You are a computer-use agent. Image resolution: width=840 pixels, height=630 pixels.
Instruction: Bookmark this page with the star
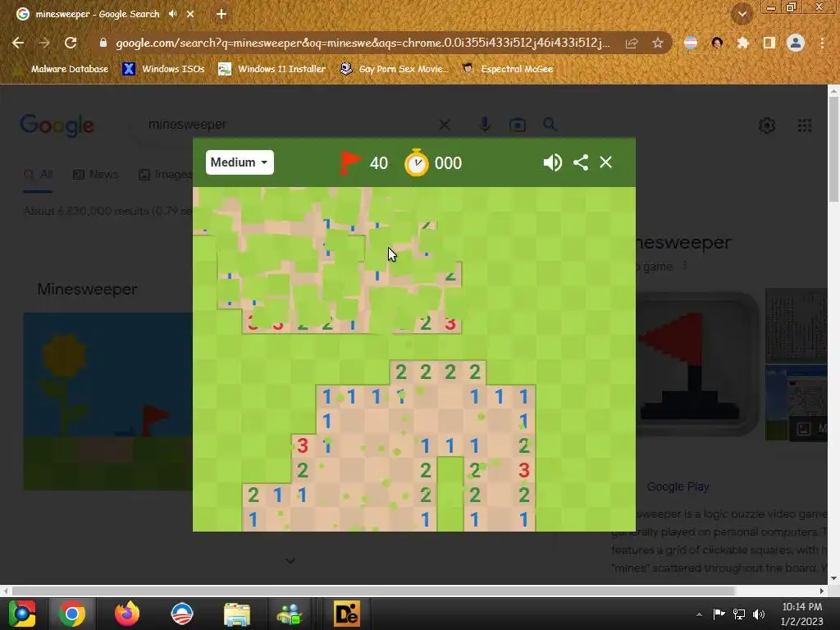658,43
